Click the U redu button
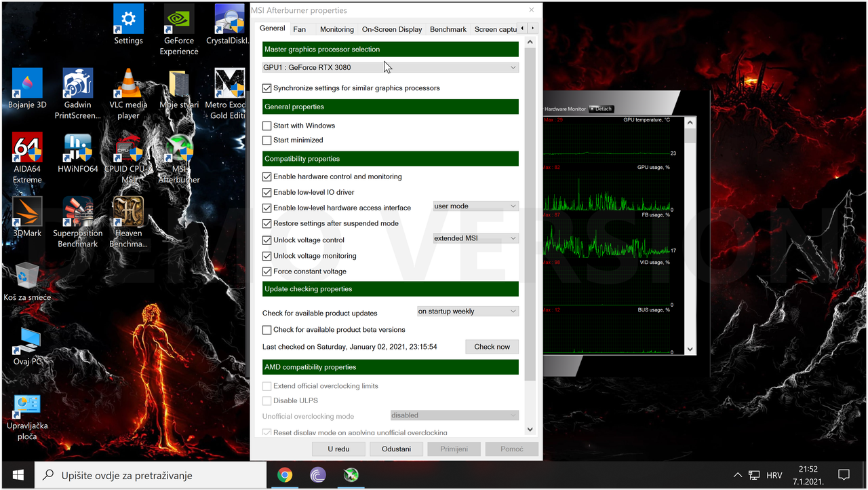 pyautogui.click(x=338, y=449)
